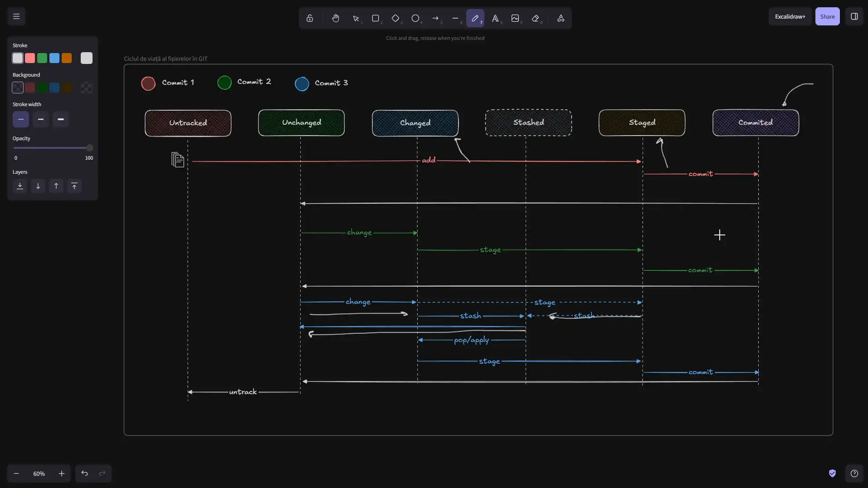
Task: Pick the blue stroke color swatch
Action: coord(54,58)
